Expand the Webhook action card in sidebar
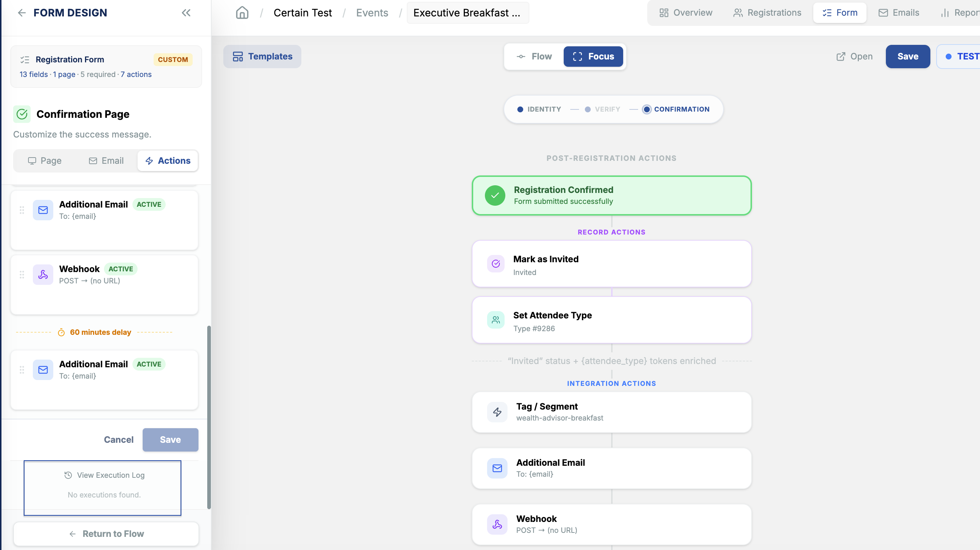The height and width of the screenshot is (550, 980). pyautogui.click(x=104, y=285)
